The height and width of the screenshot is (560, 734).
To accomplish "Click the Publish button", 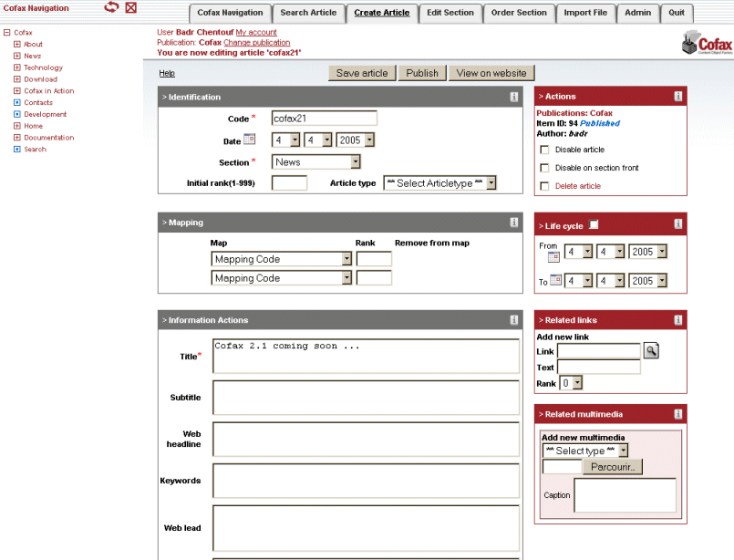I will [422, 73].
